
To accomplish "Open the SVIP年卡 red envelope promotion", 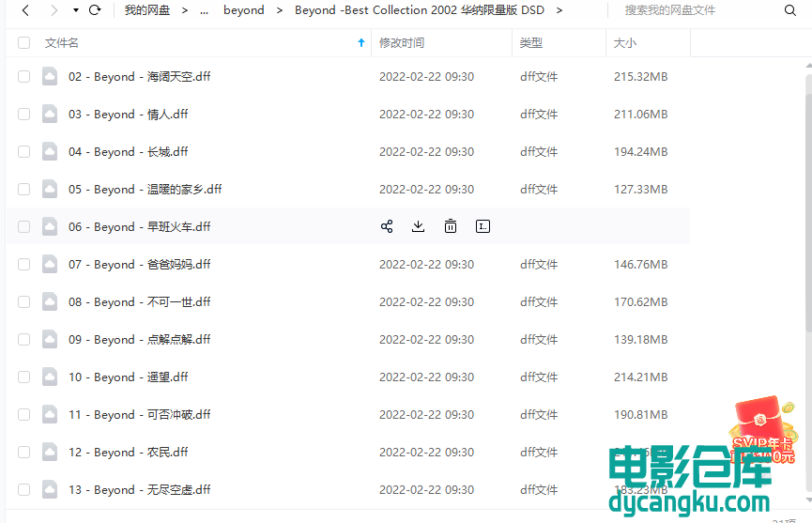I will point(762,430).
